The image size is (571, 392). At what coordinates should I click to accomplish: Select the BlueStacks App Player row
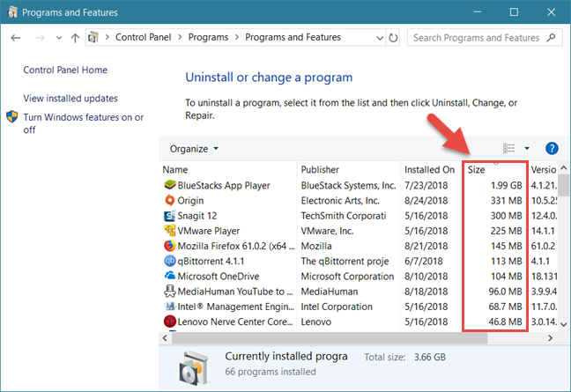click(359, 185)
